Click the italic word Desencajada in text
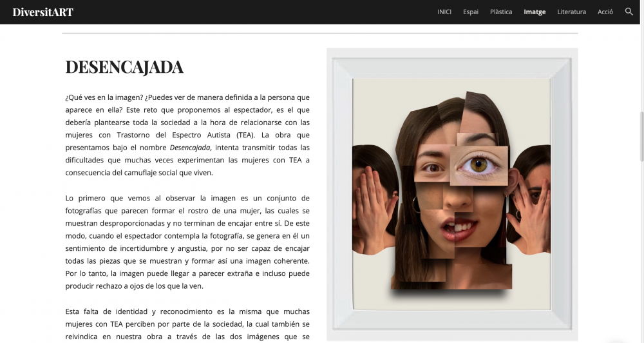644x343 pixels. tap(189, 148)
